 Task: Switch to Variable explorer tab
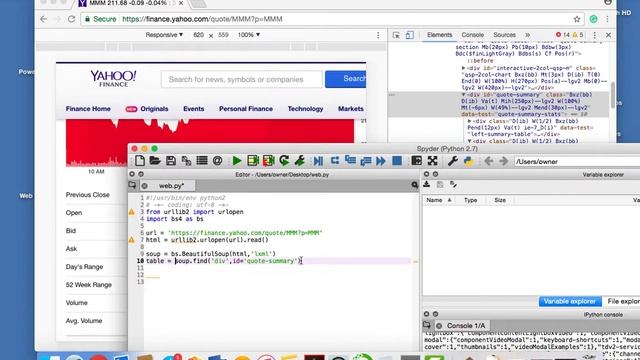570,301
